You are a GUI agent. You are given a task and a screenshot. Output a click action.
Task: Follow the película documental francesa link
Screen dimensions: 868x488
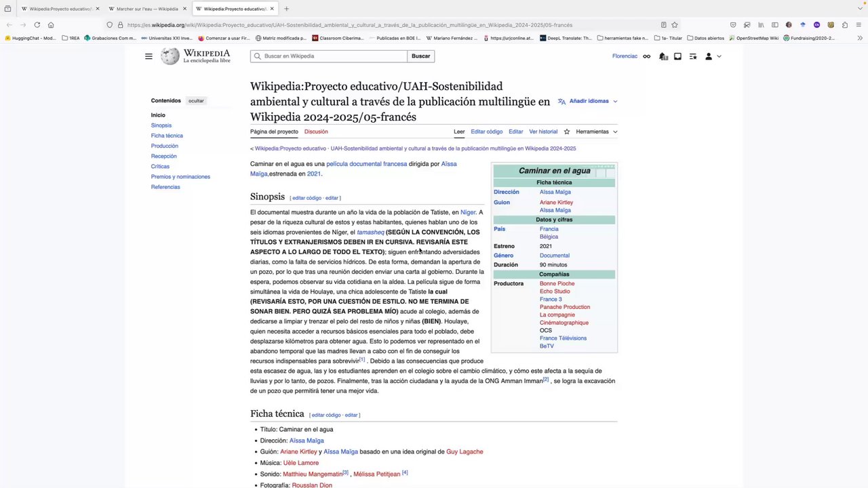pos(367,164)
